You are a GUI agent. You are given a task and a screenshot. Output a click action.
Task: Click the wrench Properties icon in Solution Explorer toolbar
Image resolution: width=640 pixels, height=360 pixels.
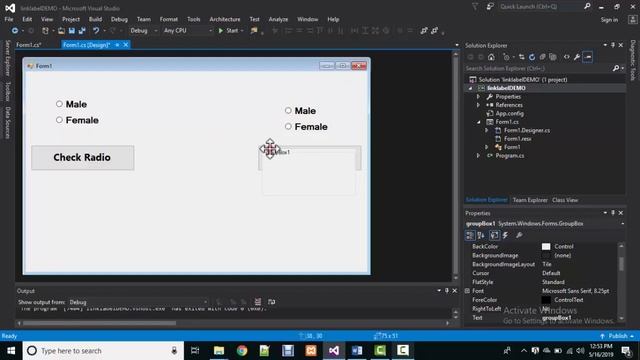pyautogui.click(x=577, y=57)
